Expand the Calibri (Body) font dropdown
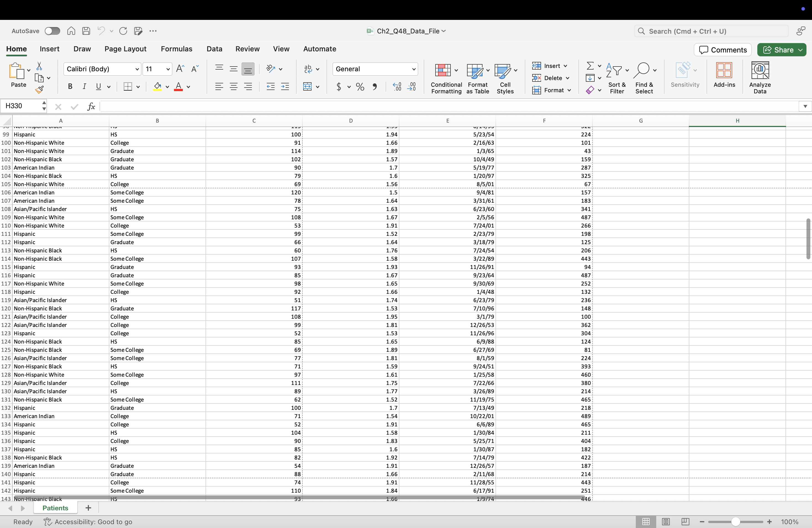 (x=137, y=69)
